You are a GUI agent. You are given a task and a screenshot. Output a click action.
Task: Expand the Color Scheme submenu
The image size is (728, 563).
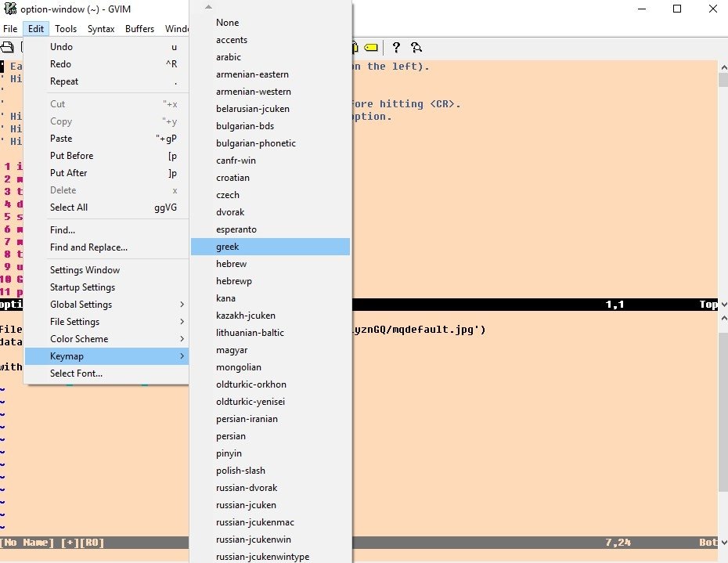[x=106, y=338]
